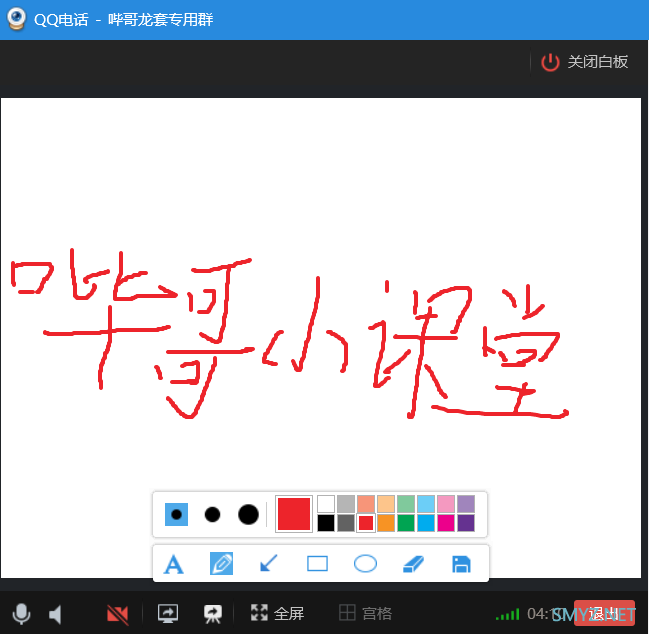Choose the small brush size
The width and height of the screenshot is (649, 634).
(x=176, y=514)
